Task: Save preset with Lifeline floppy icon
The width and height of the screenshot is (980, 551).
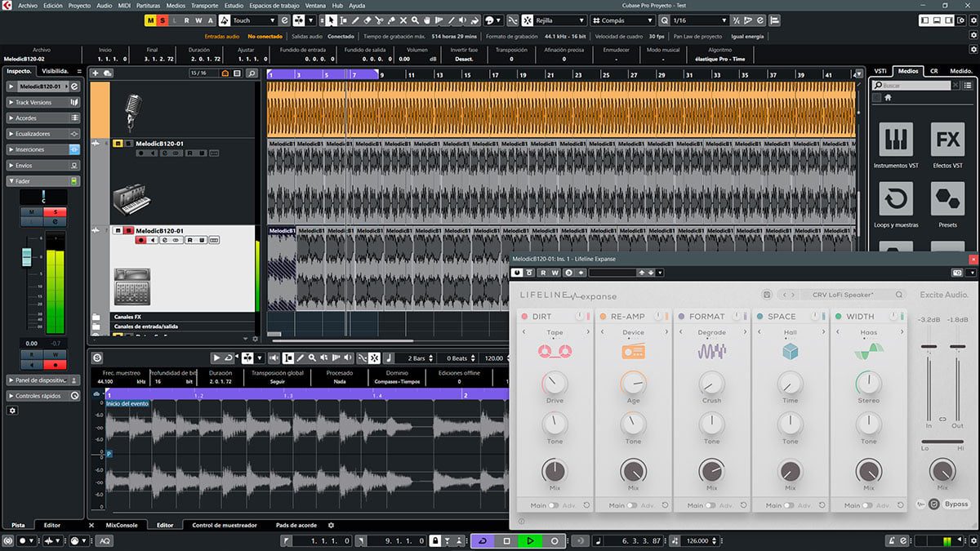Action: [766, 295]
